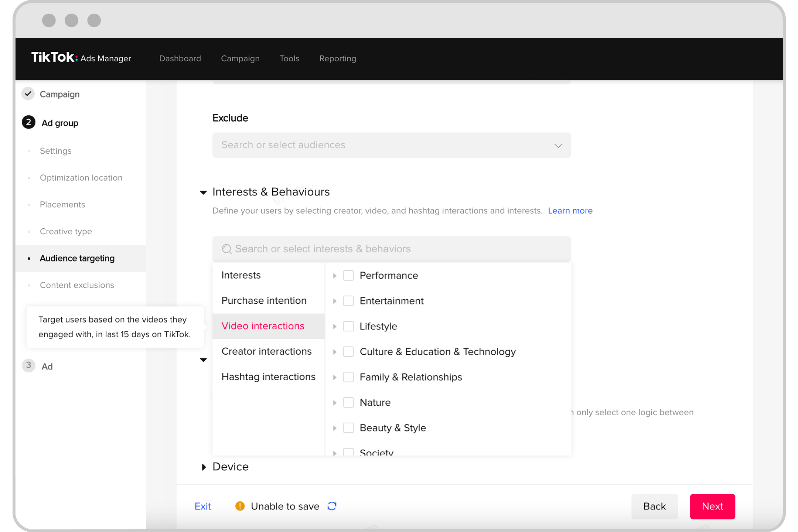798x532 pixels.
Task: Select the Purchase intention category
Action: coord(269,301)
